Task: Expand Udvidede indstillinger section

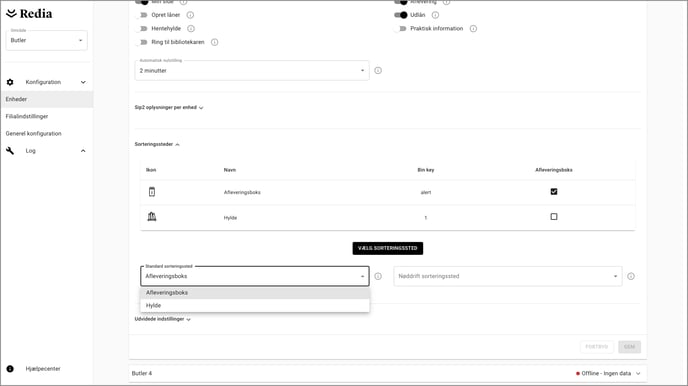Action: [x=162, y=319]
